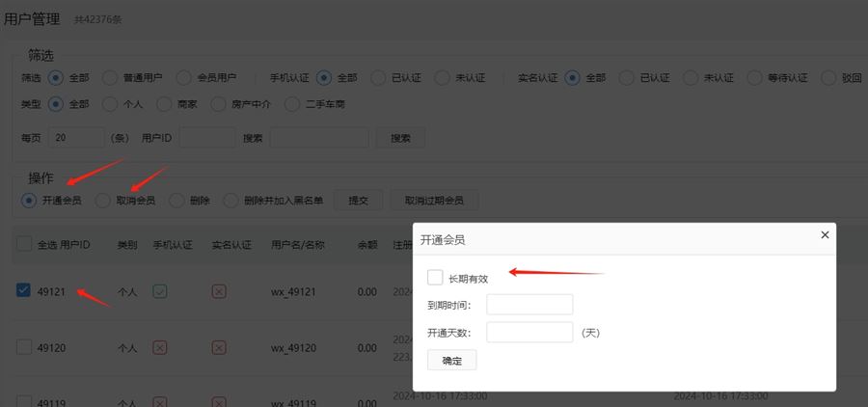This screenshot has width=868, height=407.
Task: Click red real-name X icon for user 49121
Action: click(x=219, y=291)
